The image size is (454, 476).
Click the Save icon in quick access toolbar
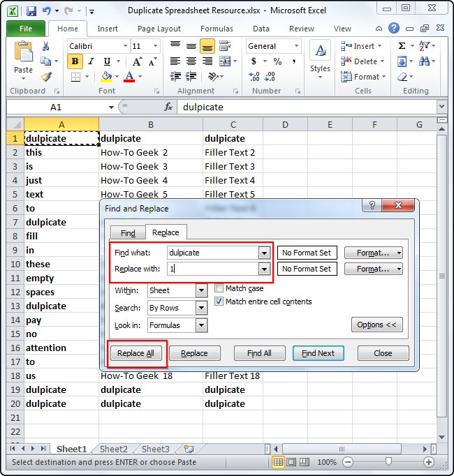click(x=31, y=11)
